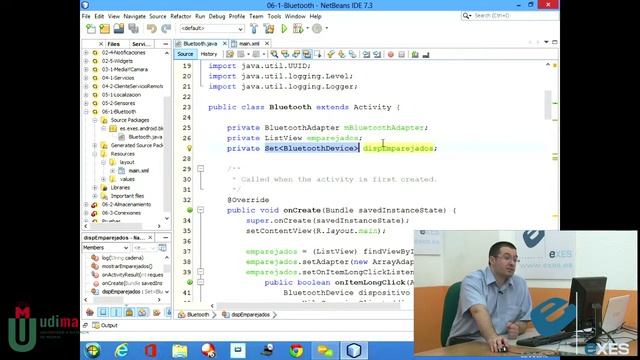Toggle Show Inner Classes filter in Navigator

click(x=142, y=313)
